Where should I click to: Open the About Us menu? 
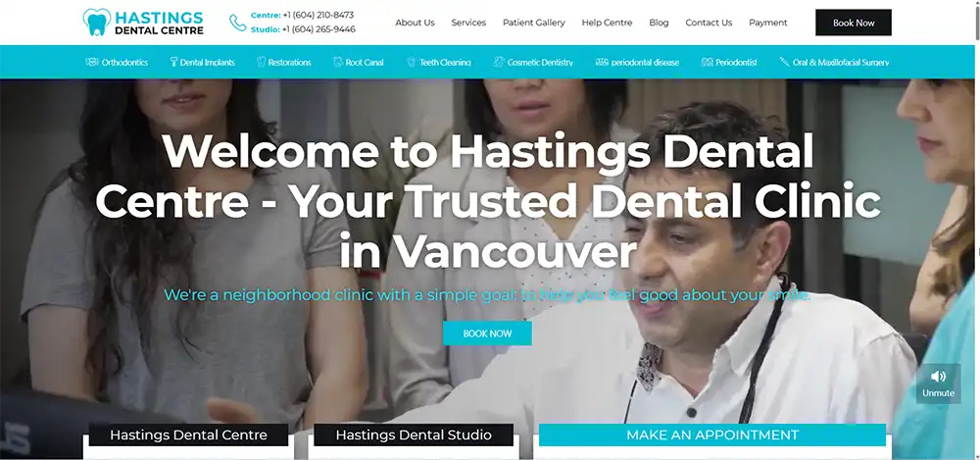click(x=415, y=23)
